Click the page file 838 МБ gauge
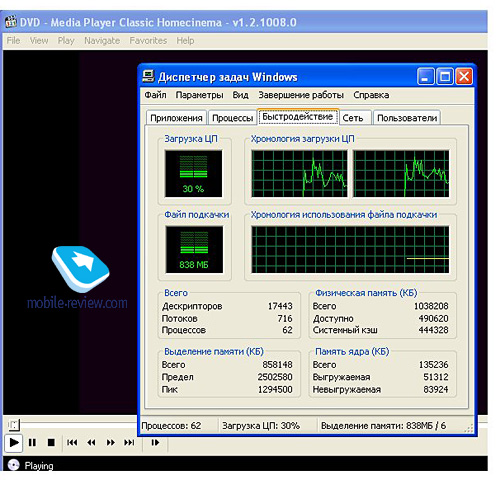Screen dimensions: 500x480 click(x=194, y=249)
